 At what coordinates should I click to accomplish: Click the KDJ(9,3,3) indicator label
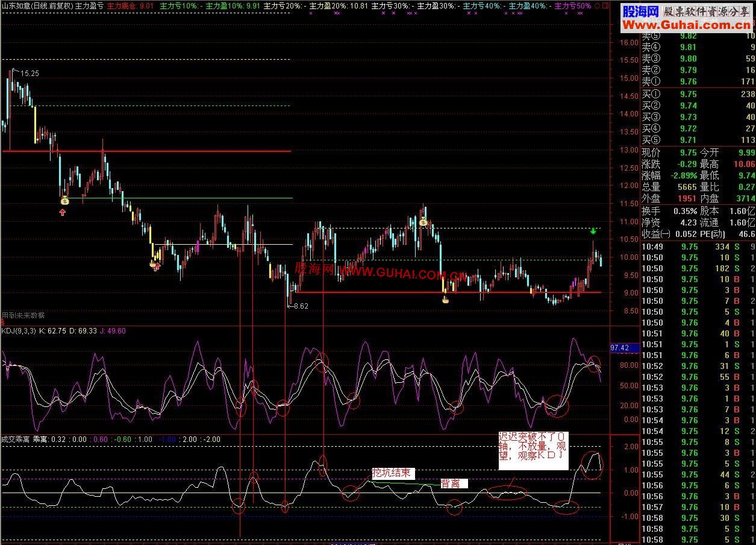[x=18, y=330]
